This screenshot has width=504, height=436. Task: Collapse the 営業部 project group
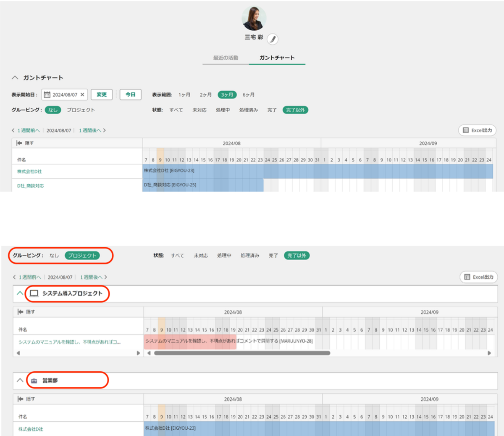tap(20, 380)
